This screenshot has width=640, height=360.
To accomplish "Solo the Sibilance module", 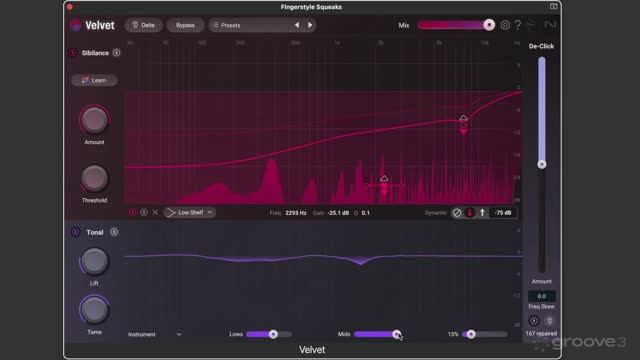I will pos(116,53).
